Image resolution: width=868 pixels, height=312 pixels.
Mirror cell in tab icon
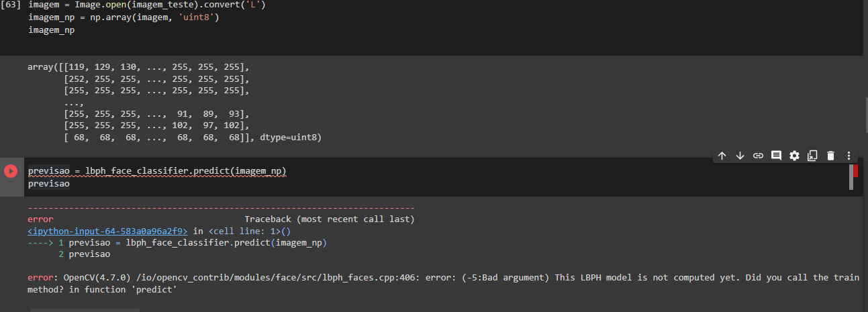812,156
